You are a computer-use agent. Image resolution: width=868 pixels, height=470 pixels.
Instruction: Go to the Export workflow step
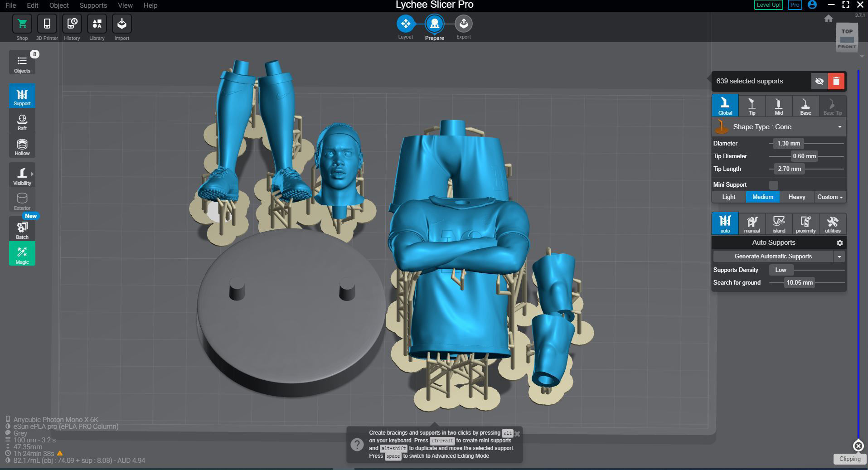[x=464, y=24]
